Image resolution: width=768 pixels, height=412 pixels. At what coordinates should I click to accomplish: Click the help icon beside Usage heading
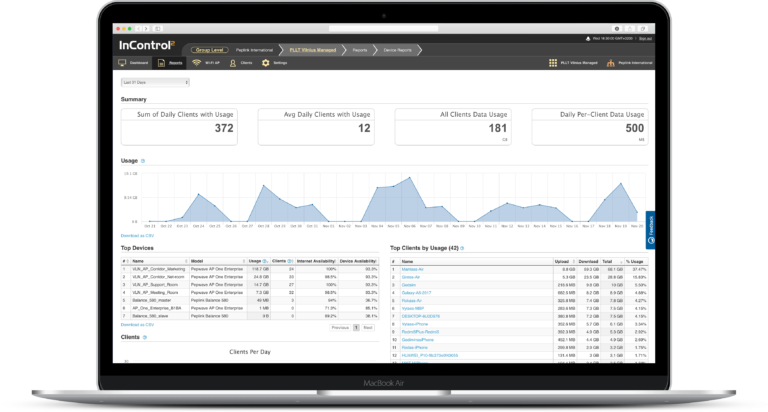tap(143, 161)
